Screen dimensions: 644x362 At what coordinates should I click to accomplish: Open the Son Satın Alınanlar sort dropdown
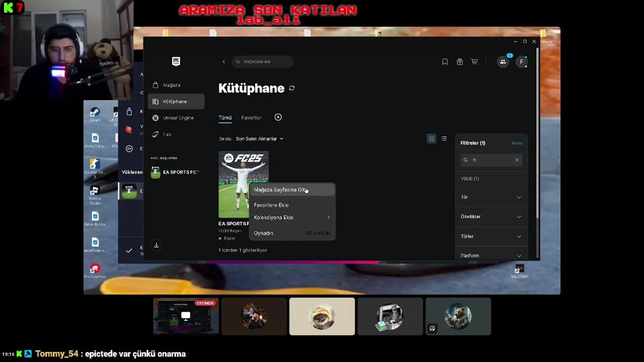(x=260, y=139)
